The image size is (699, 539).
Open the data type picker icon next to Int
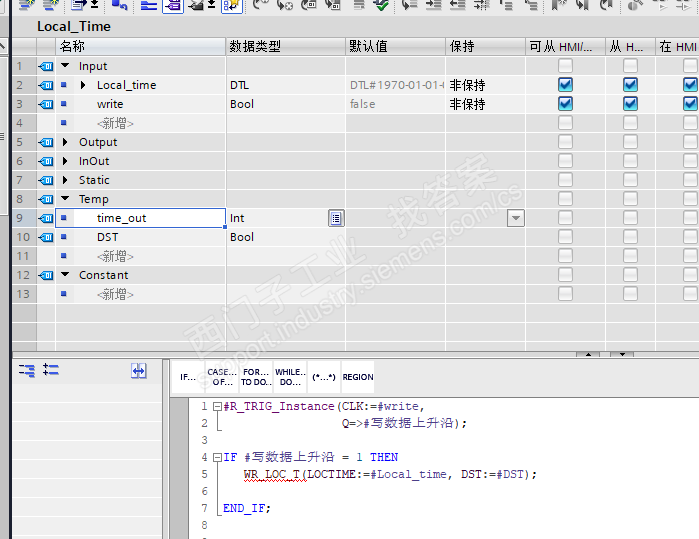tap(336, 218)
